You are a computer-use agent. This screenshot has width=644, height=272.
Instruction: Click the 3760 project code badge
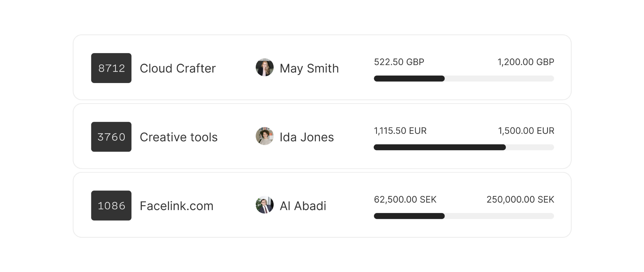click(111, 137)
